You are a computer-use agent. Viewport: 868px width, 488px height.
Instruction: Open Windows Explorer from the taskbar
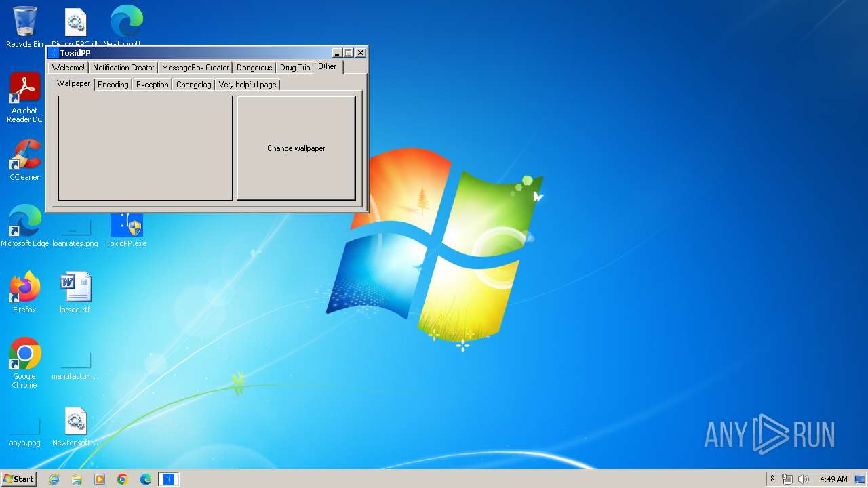77,479
